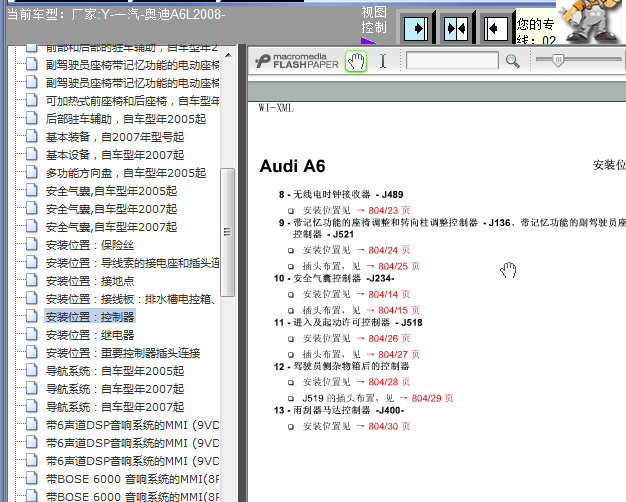This screenshot has height=502, width=626.
Task: Open 基本装备，自2007年型号起 entry
Action: (x=114, y=137)
